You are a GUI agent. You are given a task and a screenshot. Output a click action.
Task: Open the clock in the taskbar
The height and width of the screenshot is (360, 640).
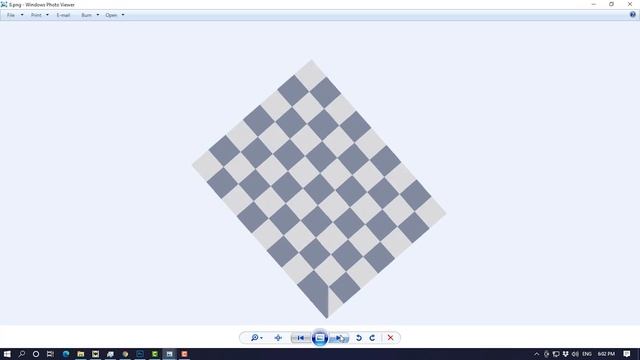(606, 354)
